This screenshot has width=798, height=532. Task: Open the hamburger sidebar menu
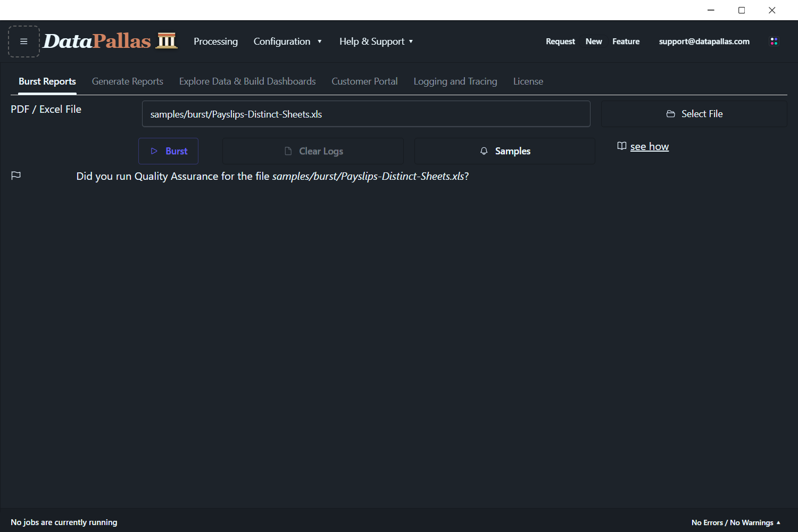(x=24, y=41)
